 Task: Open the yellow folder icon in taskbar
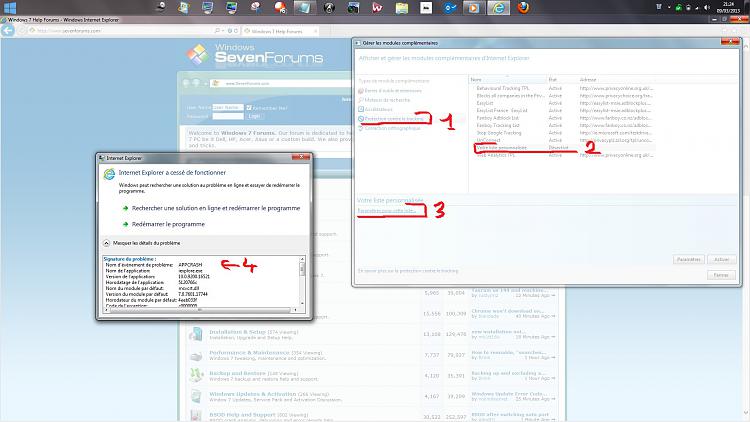(x=402, y=8)
